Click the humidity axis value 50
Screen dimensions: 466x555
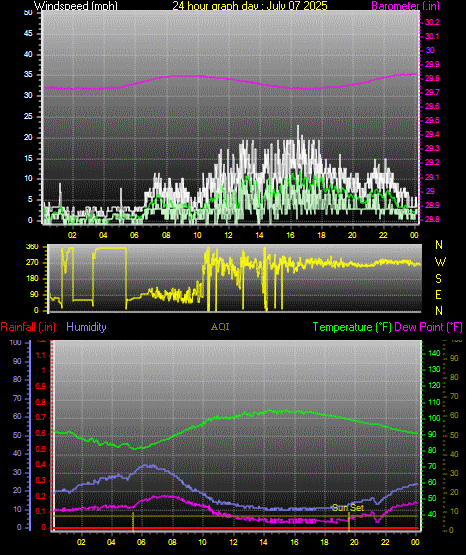[17, 435]
